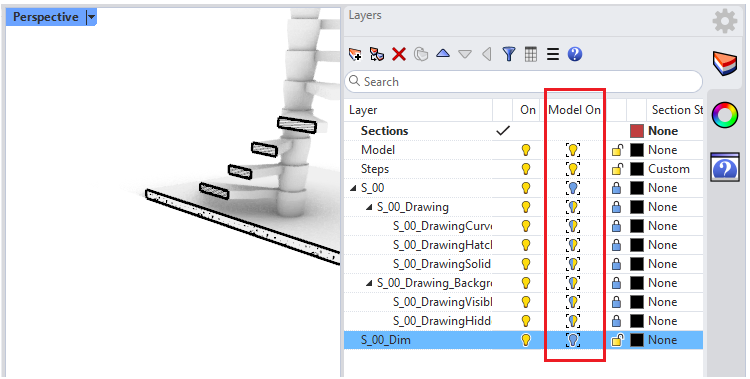Open the Help sidebar panel icon

pyautogui.click(x=725, y=167)
